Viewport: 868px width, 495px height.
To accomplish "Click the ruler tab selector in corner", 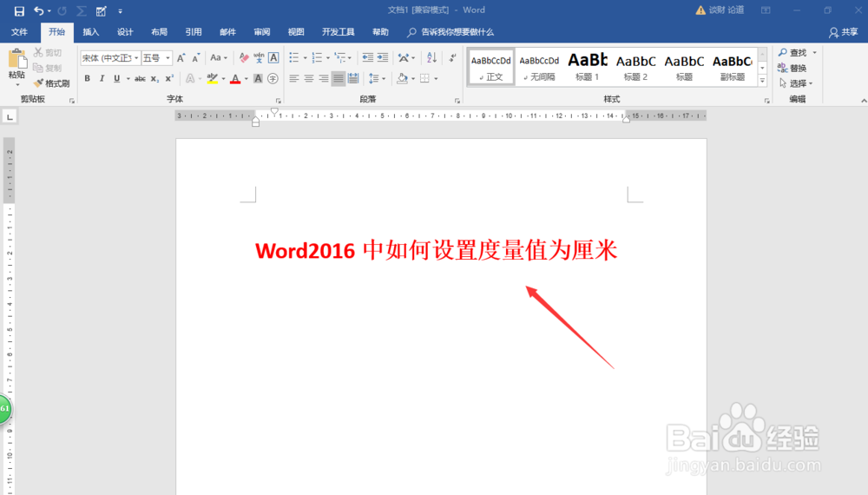I will 10,117.
